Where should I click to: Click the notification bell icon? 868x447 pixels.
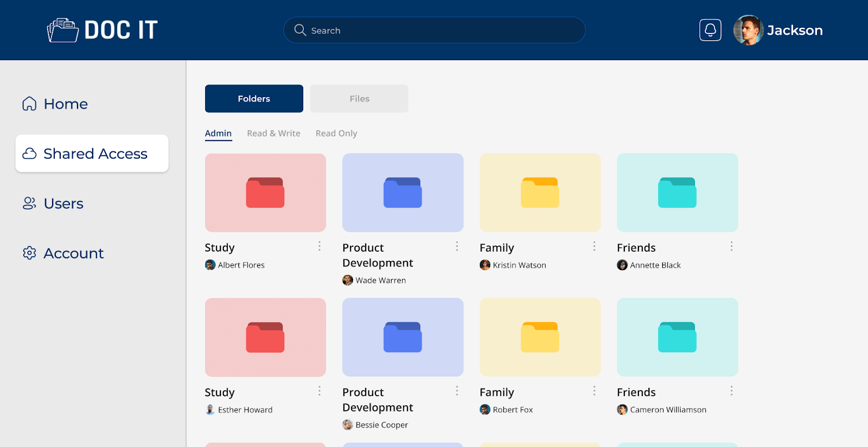tap(710, 30)
